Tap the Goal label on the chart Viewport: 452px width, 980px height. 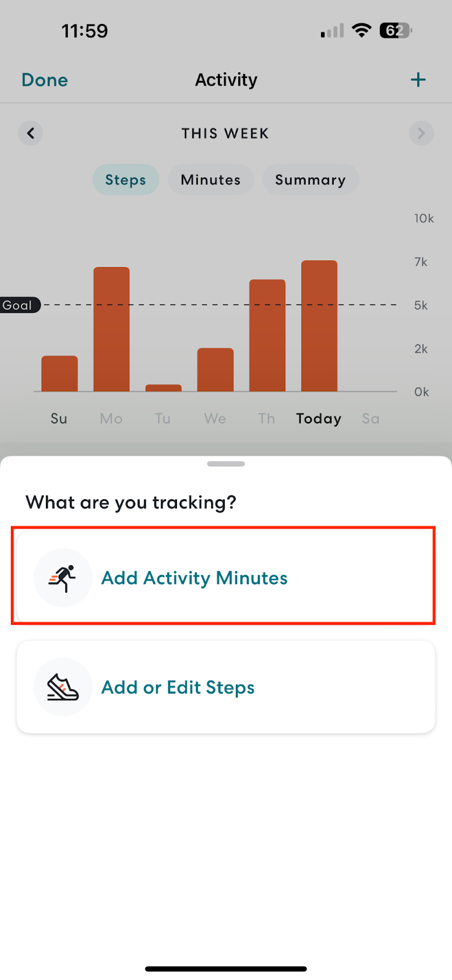click(18, 305)
